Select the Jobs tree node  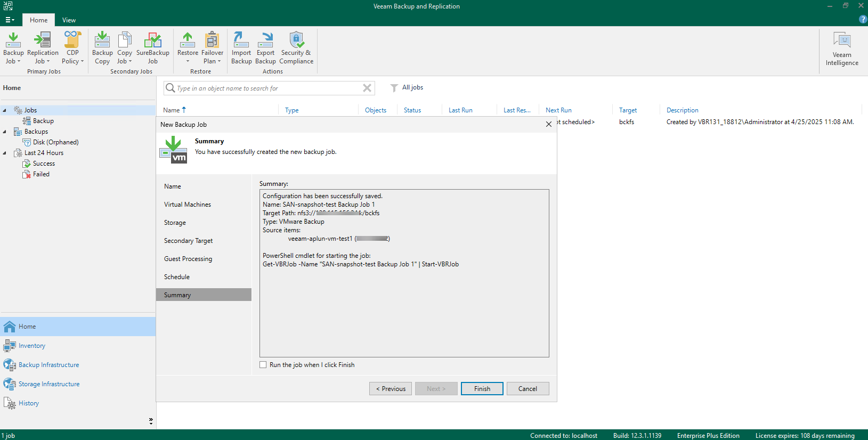[x=30, y=110]
